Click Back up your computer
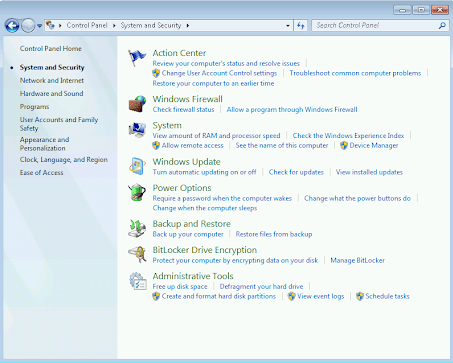The width and height of the screenshot is (453, 363). 188,234
